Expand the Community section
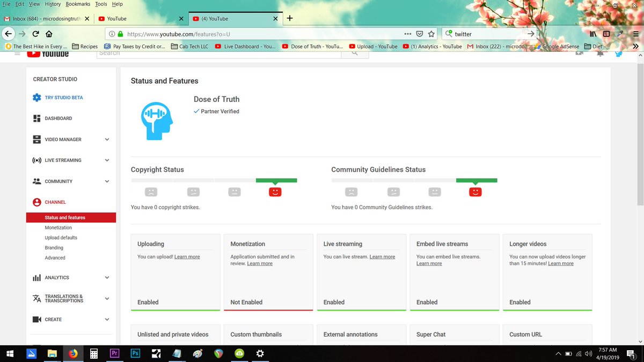Viewport: 644px width, 362px height. (x=107, y=181)
